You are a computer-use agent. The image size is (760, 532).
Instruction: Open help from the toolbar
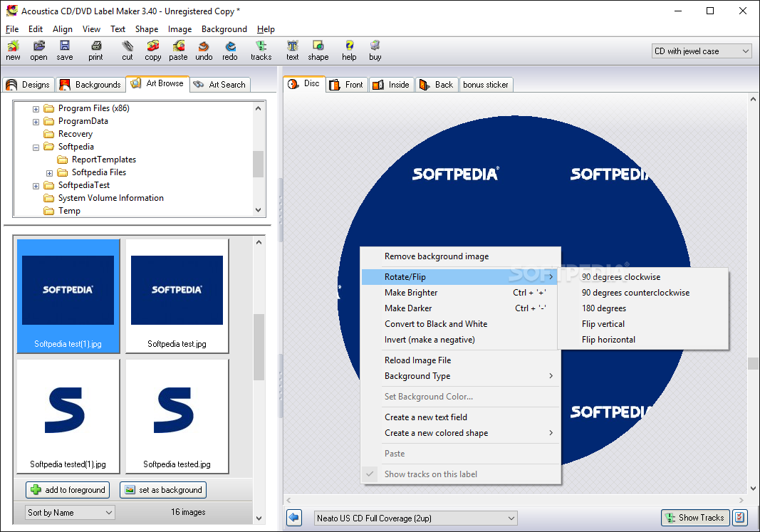349,51
